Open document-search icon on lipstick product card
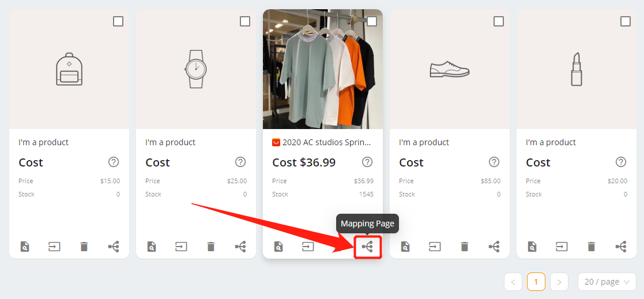Screen dimensions: 644x299 click(532, 247)
